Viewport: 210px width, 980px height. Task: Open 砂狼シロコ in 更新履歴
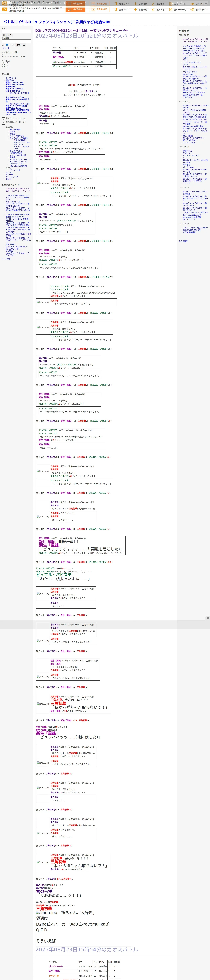click(188, 151)
